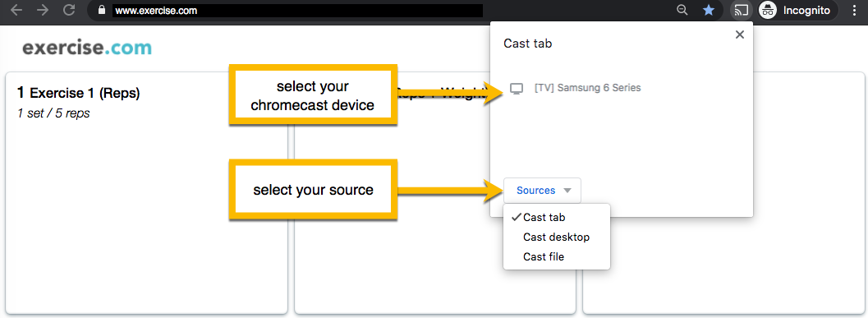Screen dimensions: 868x318
Task: Click the monitor icon beside Samsung 6 Series
Action: tap(516, 89)
